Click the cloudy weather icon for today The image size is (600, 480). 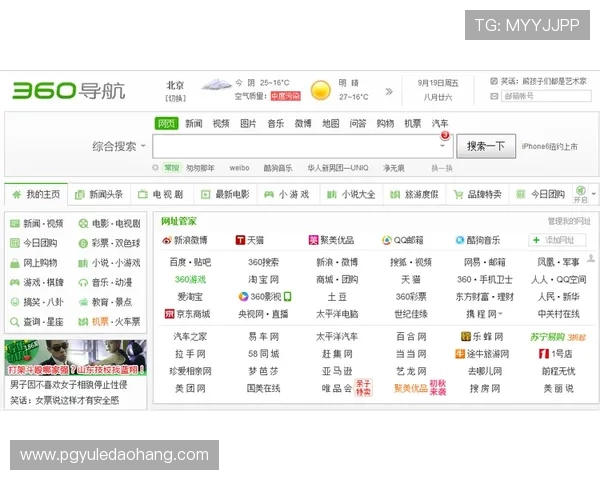point(217,84)
